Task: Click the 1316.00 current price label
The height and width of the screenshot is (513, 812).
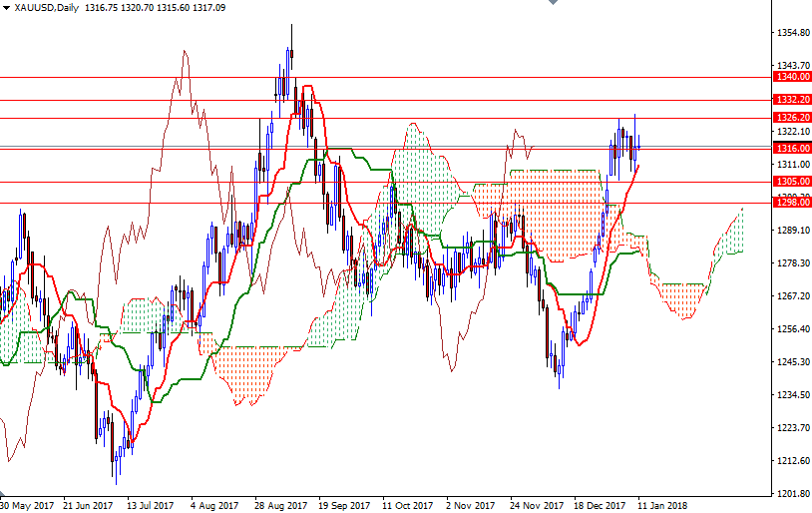Action: pos(791,148)
